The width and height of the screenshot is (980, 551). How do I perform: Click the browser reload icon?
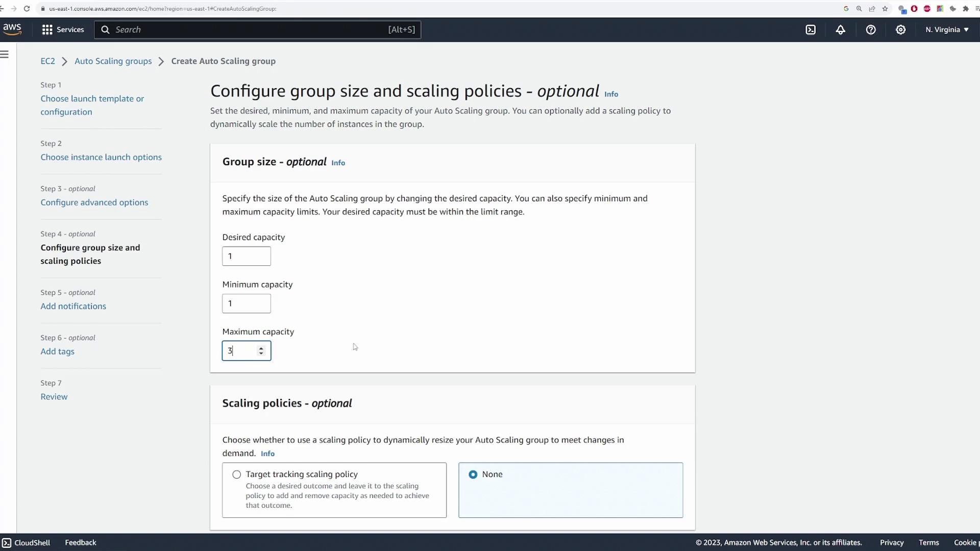[x=27, y=9]
